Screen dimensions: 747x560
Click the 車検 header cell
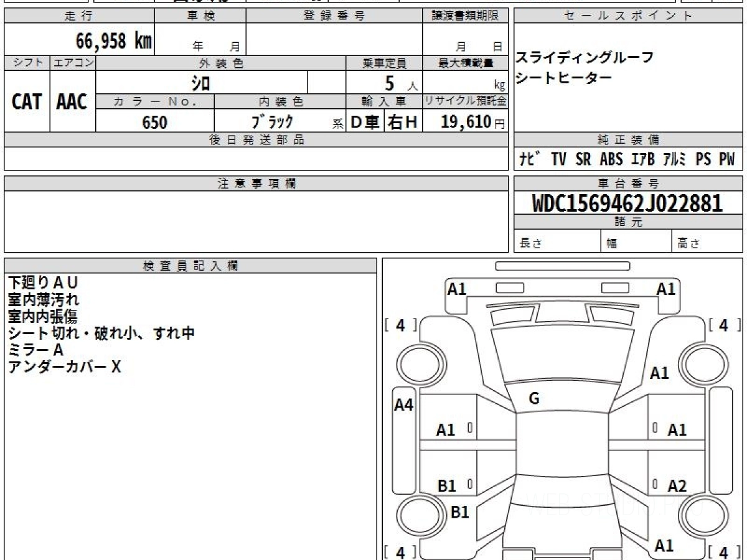point(200,16)
